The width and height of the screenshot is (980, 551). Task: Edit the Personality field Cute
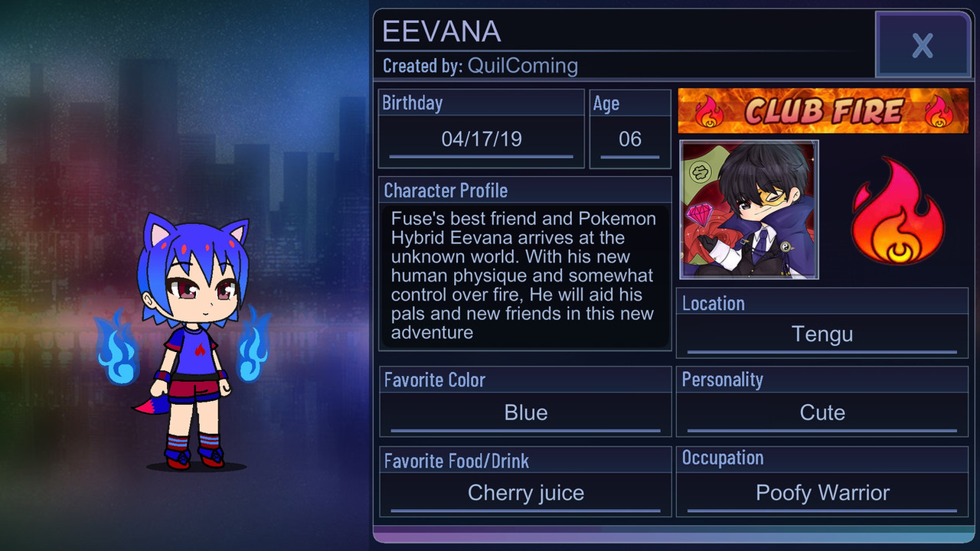[822, 413]
